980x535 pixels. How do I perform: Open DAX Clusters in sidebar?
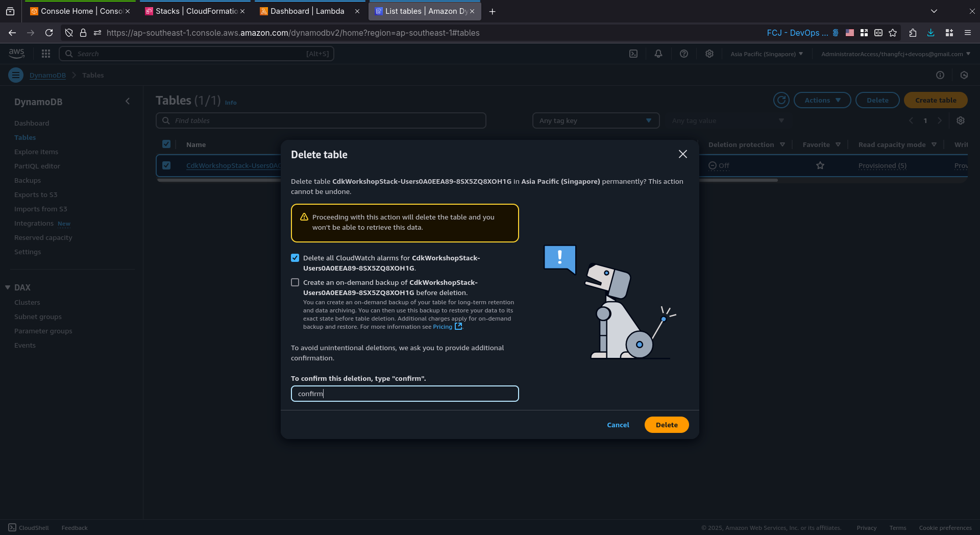click(x=27, y=302)
